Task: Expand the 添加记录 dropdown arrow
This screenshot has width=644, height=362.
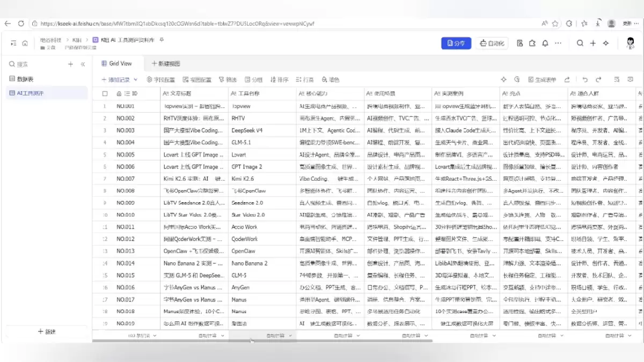Action: (136, 79)
